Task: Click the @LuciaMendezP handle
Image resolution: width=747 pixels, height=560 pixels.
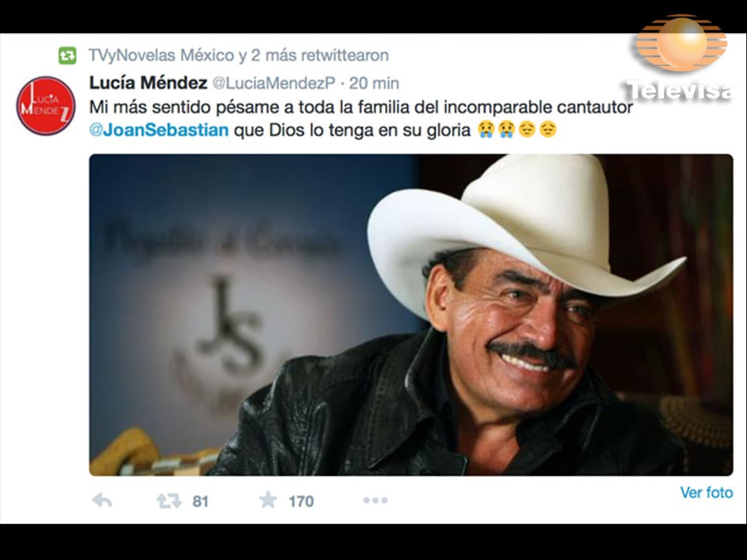Action: click(x=274, y=84)
